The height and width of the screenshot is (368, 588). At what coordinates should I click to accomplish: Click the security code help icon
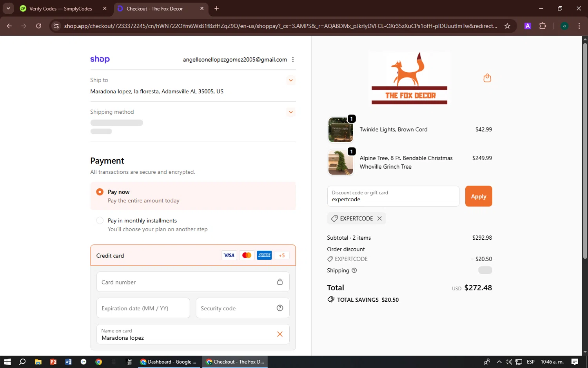pos(280,308)
